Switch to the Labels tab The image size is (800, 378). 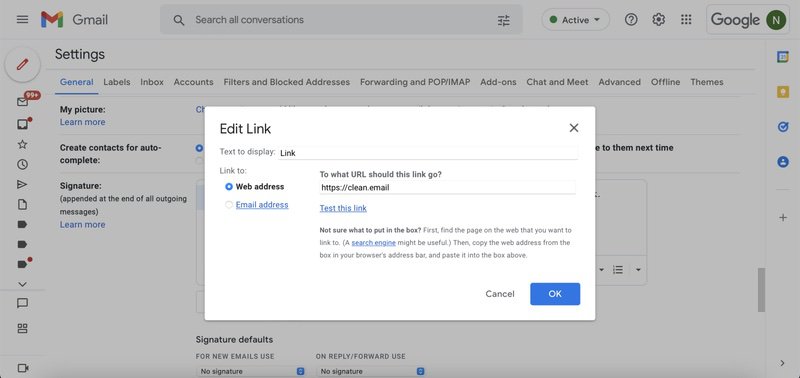pyautogui.click(x=117, y=82)
